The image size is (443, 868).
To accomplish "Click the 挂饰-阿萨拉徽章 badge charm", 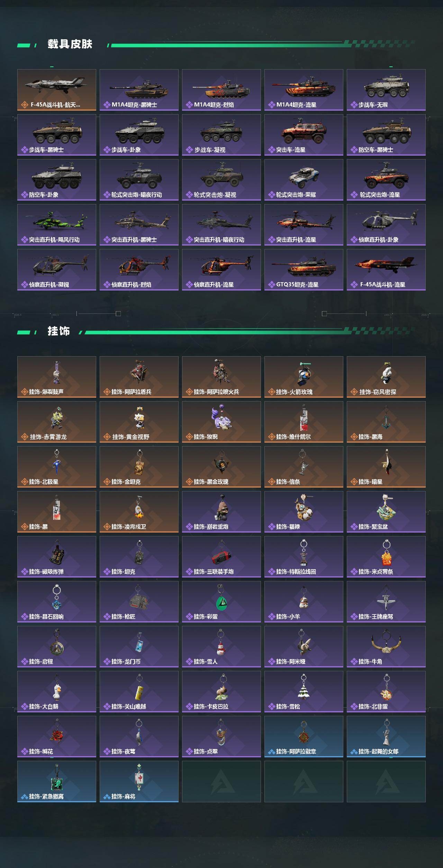I will tap(304, 737).
